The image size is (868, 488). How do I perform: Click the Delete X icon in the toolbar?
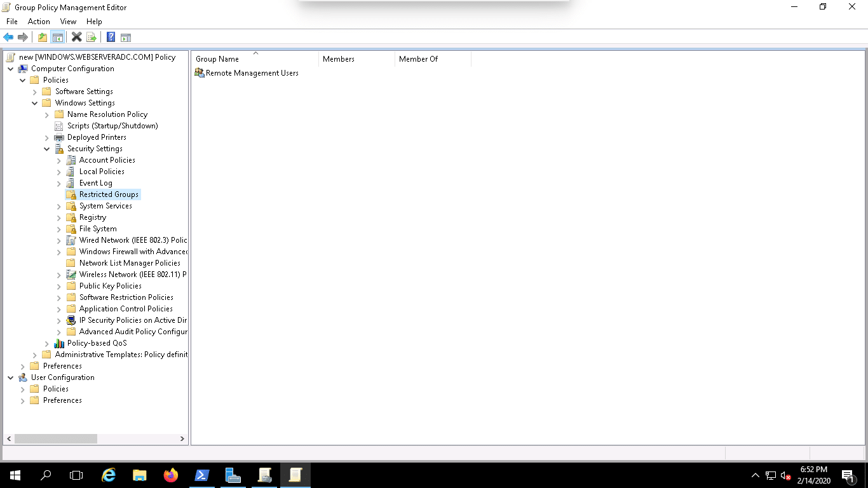(77, 37)
